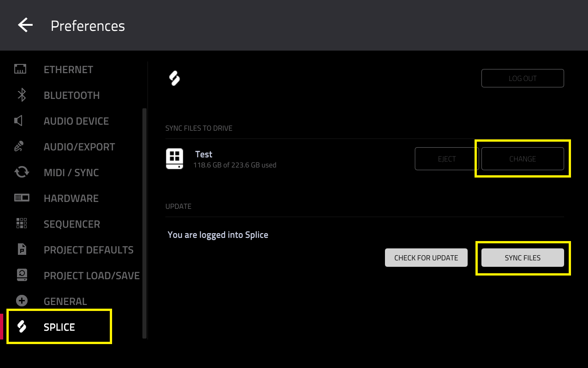Click the Splice logo at the panel top
This screenshot has width=588, height=368.
pos(175,78)
